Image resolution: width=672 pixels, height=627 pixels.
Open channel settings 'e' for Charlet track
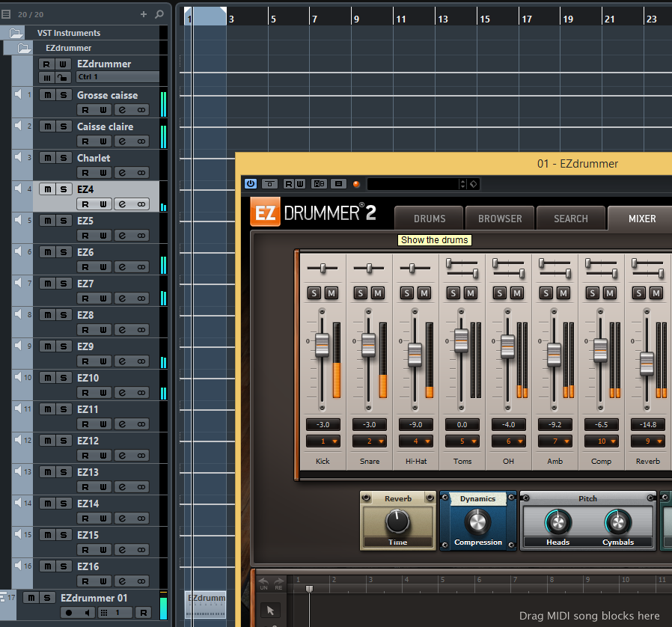[123, 173]
